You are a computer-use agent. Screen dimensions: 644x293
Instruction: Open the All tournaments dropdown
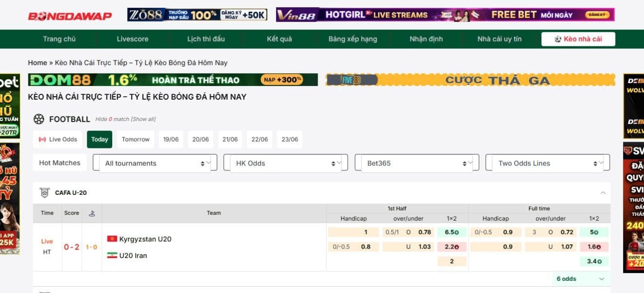pyautogui.click(x=155, y=164)
